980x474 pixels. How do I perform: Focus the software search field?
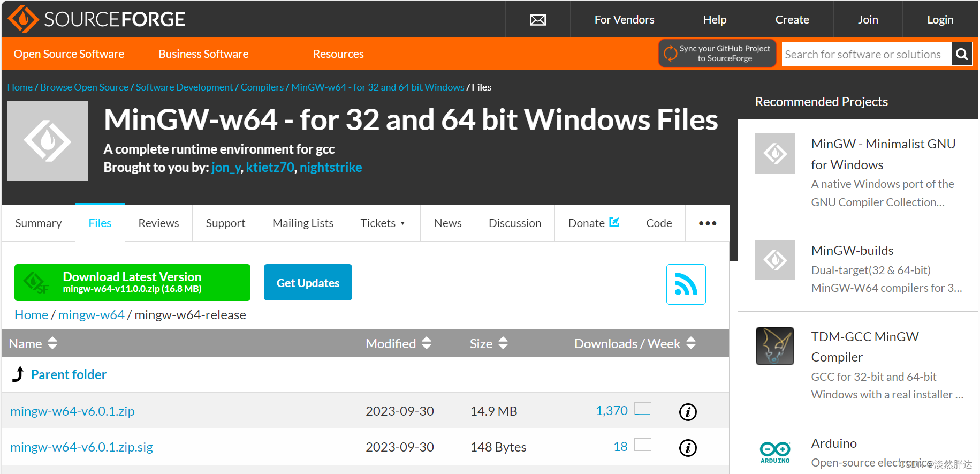pos(867,54)
